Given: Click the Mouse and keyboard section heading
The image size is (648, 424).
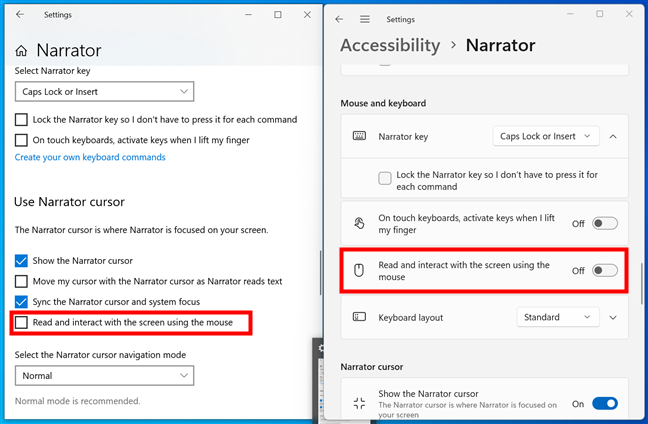Looking at the screenshot, I should (383, 103).
